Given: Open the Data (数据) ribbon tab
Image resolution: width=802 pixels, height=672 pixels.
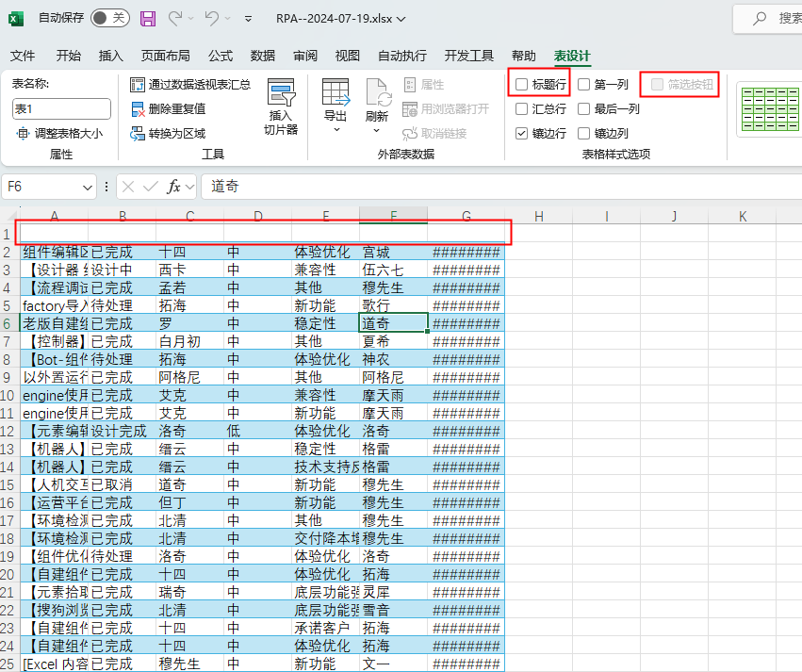Looking at the screenshot, I should point(263,56).
